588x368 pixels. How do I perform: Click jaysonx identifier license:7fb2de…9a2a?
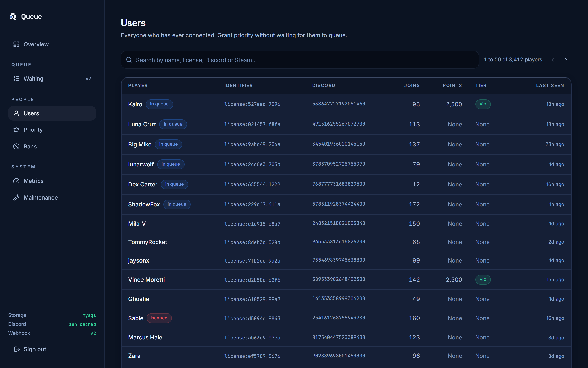click(252, 261)
